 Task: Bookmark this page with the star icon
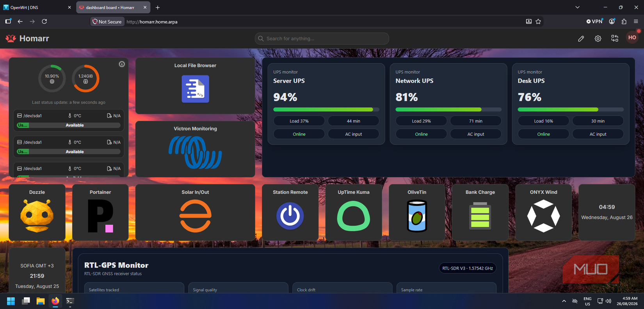point(538,21)
